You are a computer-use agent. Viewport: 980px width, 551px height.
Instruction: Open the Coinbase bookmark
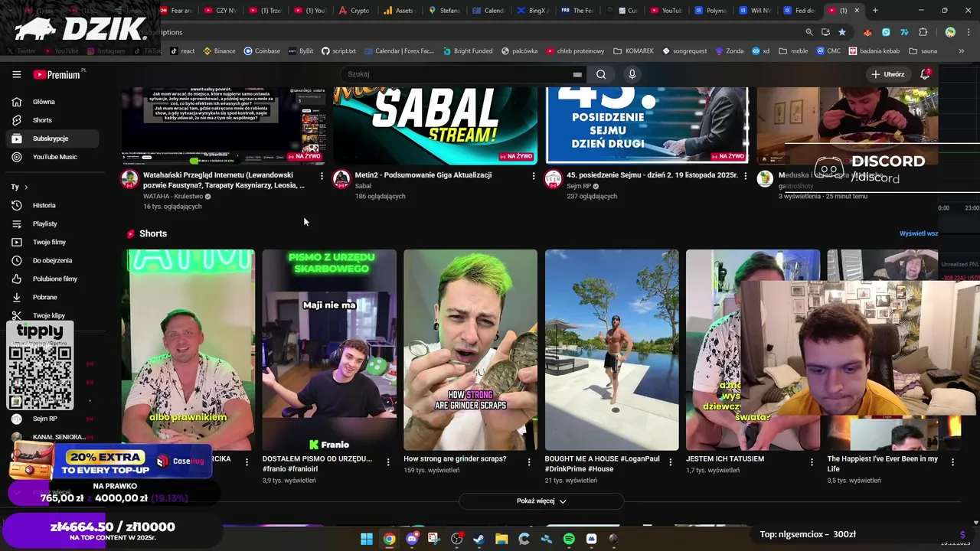pyautogui.click(x=262, y=51)
